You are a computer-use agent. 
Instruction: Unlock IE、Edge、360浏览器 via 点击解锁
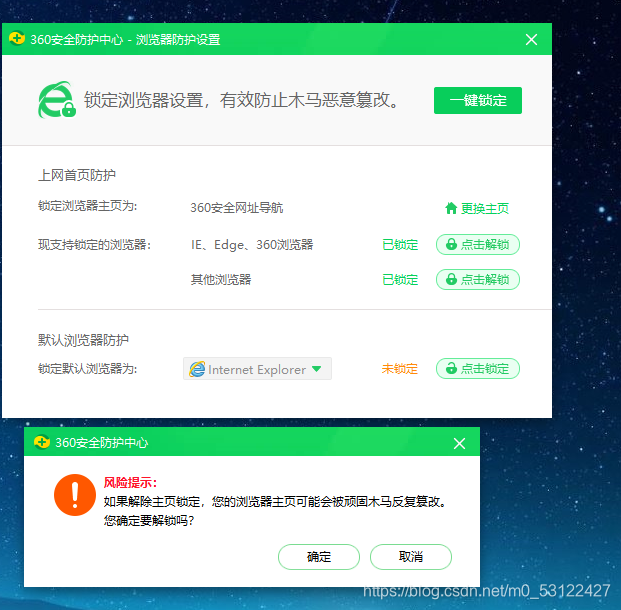(x=478, y=244)
